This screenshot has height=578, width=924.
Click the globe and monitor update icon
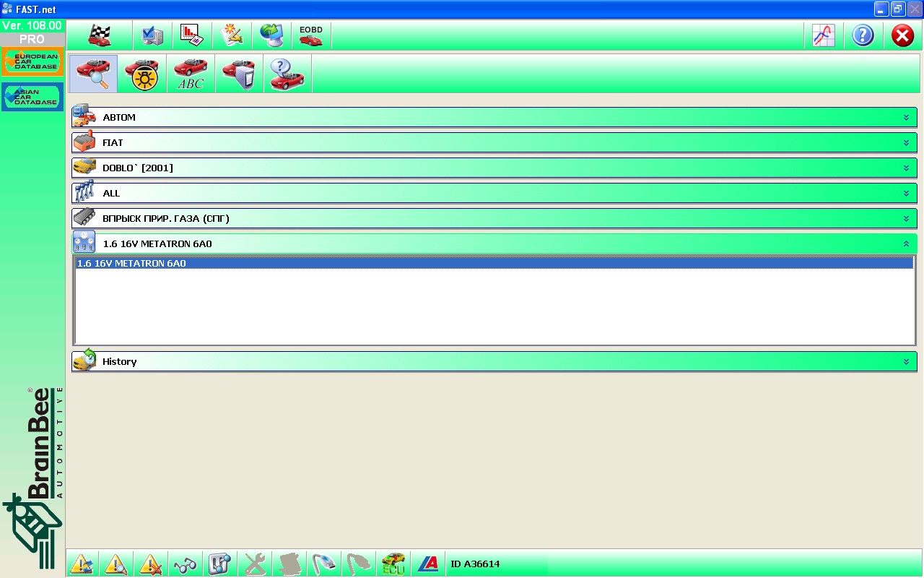(271, 35)
